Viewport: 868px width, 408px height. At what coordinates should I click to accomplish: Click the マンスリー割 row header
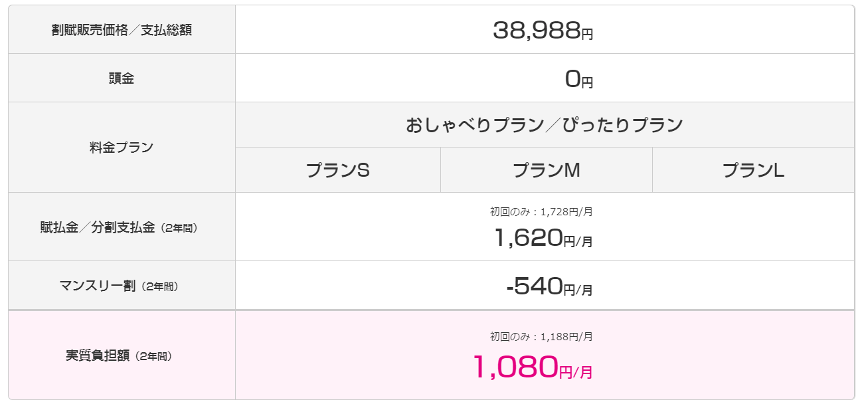click(x=122, y=286)
